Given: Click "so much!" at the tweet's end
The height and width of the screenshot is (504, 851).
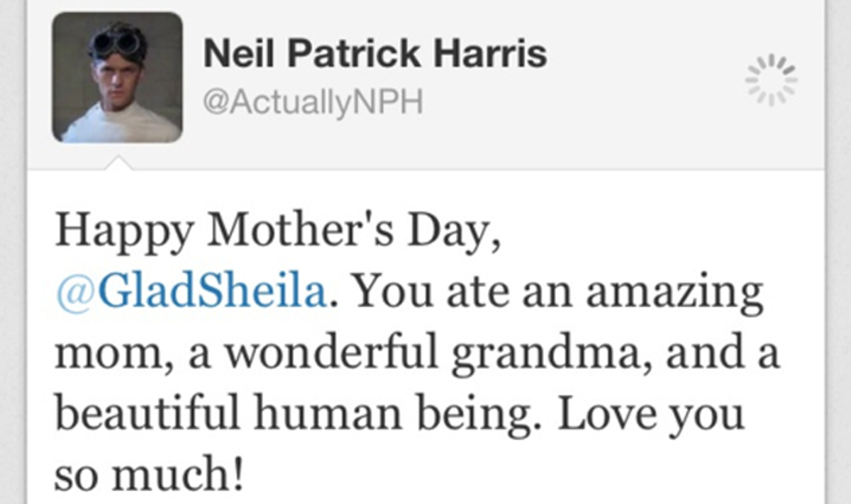Looking at the screenshot, I should click(149, 474).
